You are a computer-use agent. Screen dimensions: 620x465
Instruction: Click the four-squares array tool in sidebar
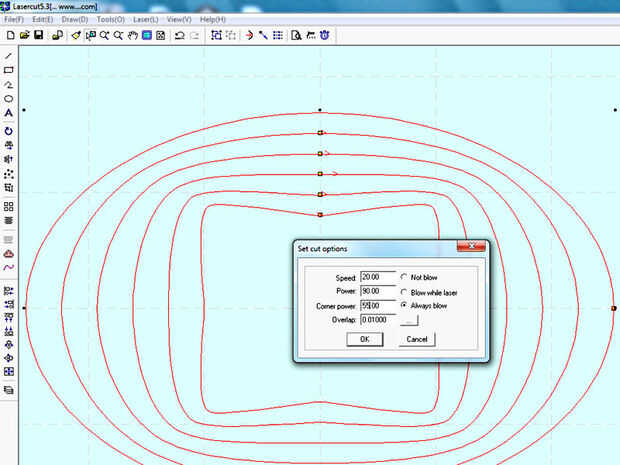9,206
